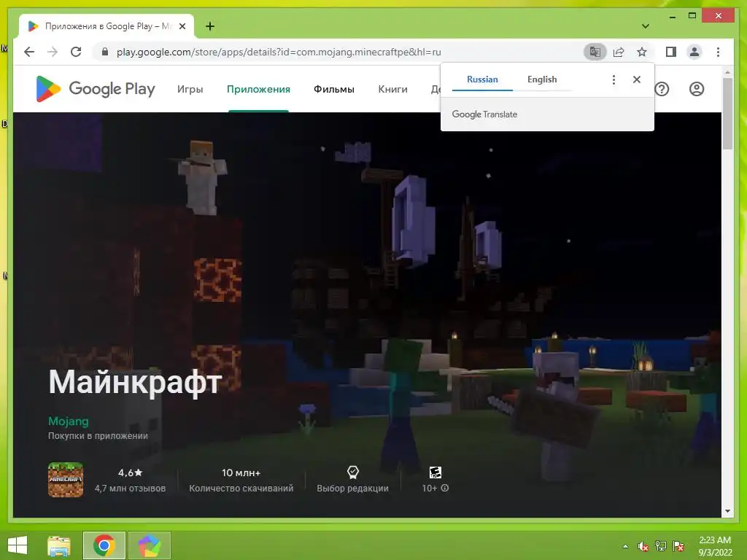Click the Chrome taskbar icon
The image size is (747, 560).
(104, 545)
